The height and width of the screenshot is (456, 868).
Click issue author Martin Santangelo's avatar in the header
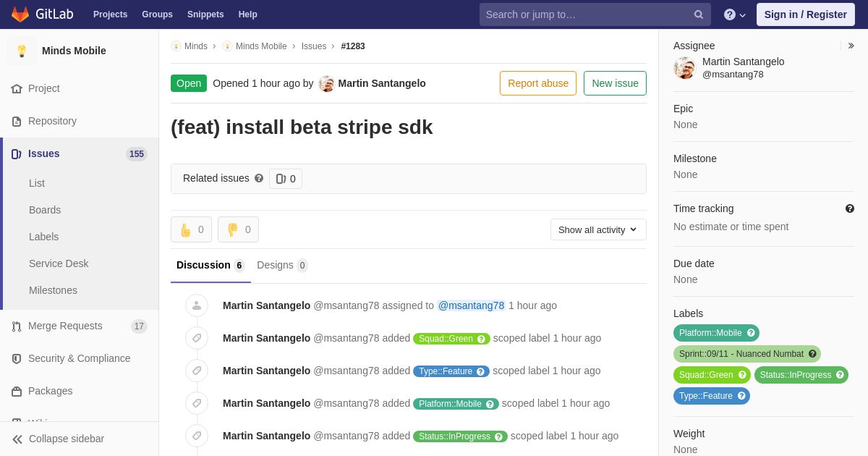327,83
